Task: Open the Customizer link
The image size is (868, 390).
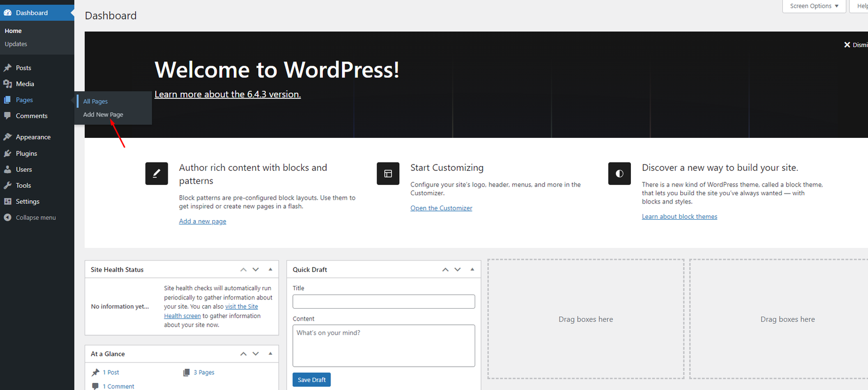Action: pyautogui.click(x=441, y=208)
